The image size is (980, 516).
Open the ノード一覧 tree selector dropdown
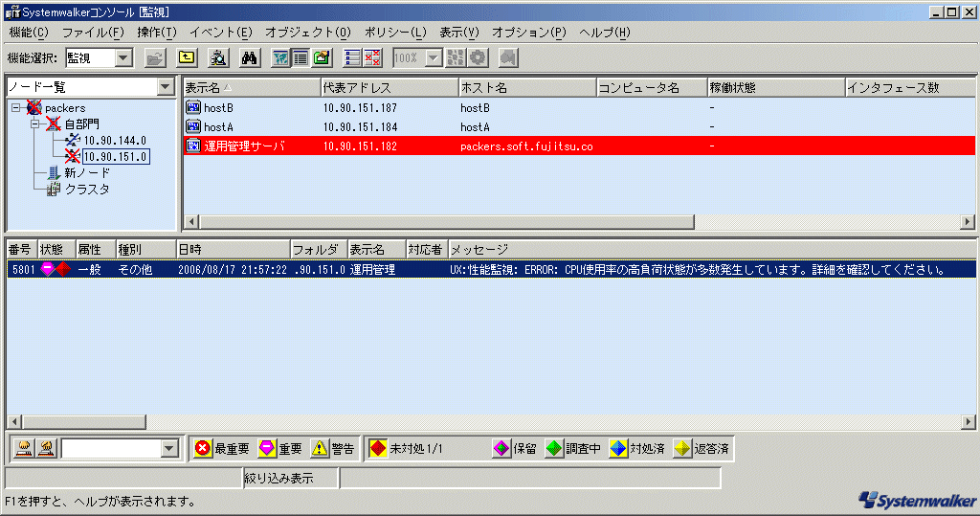tap(166, 87)
